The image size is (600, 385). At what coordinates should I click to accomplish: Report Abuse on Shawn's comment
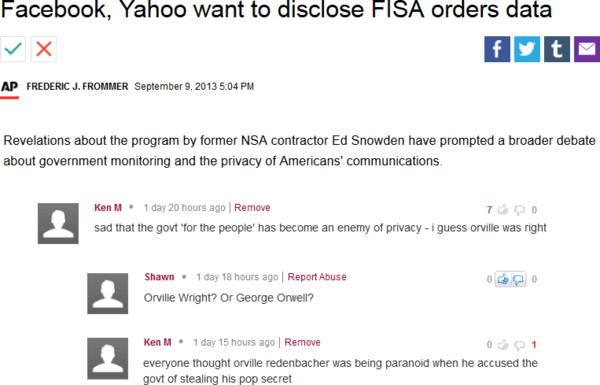(317, 277)
